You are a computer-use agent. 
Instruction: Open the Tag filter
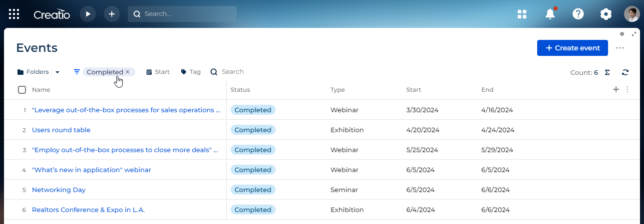click(x=191, y=72)
